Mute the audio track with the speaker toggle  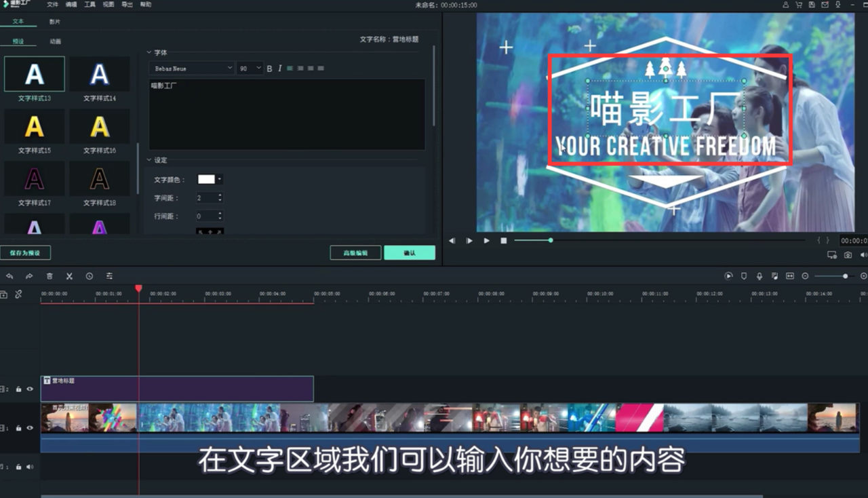tap(29, 466)
